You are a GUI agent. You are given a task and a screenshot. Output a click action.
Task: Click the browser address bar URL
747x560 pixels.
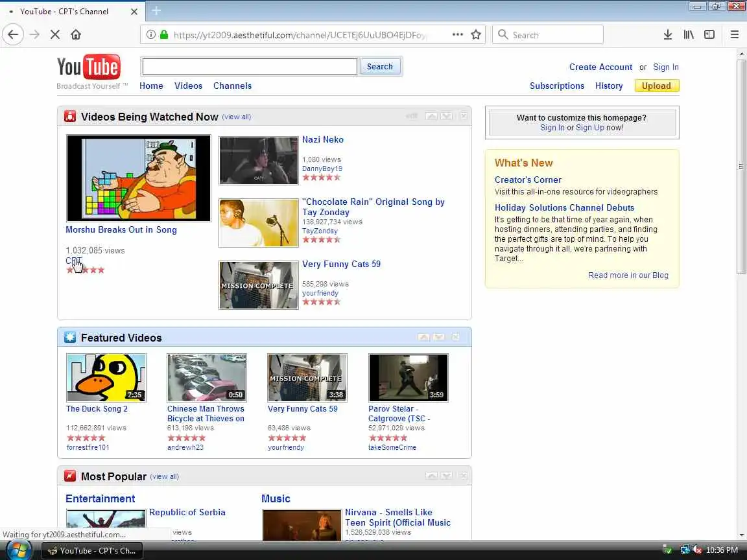coord(300,35)
